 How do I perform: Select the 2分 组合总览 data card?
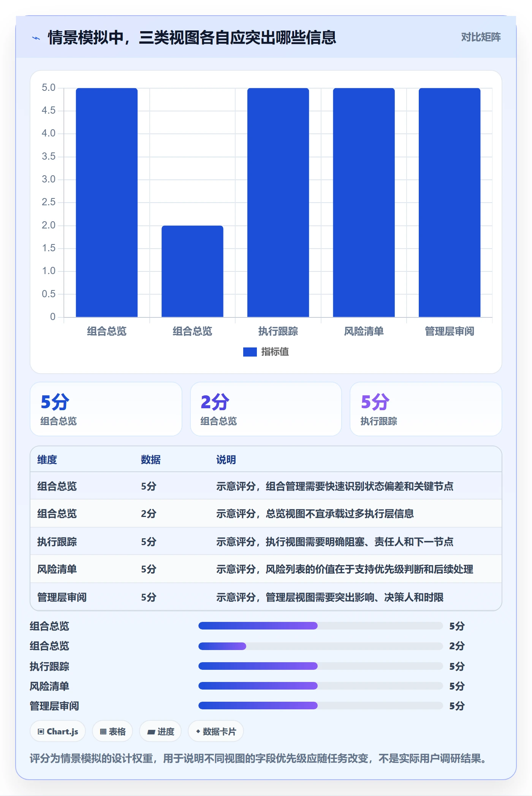click(x=266, y=409)
